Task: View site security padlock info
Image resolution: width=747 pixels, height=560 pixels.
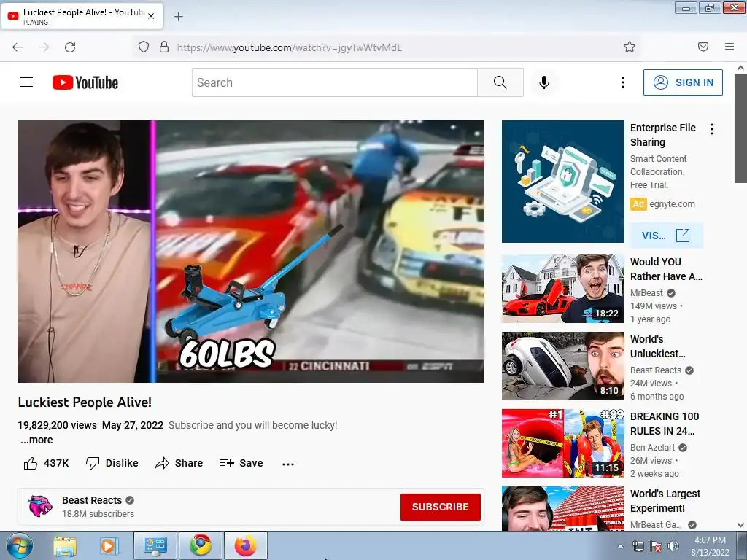Action: pos(164,47)
